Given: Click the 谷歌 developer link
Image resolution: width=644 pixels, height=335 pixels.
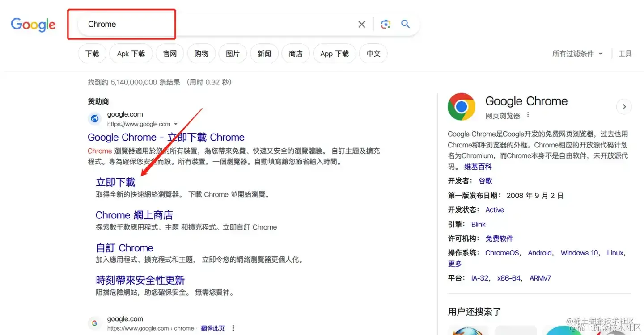Looking at the screenshot, I should [485, 181].
